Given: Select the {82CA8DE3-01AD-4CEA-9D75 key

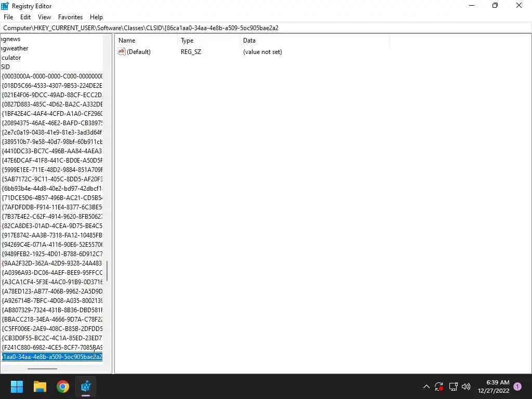Looking at the screenshot, I should [x=52, y=225].
